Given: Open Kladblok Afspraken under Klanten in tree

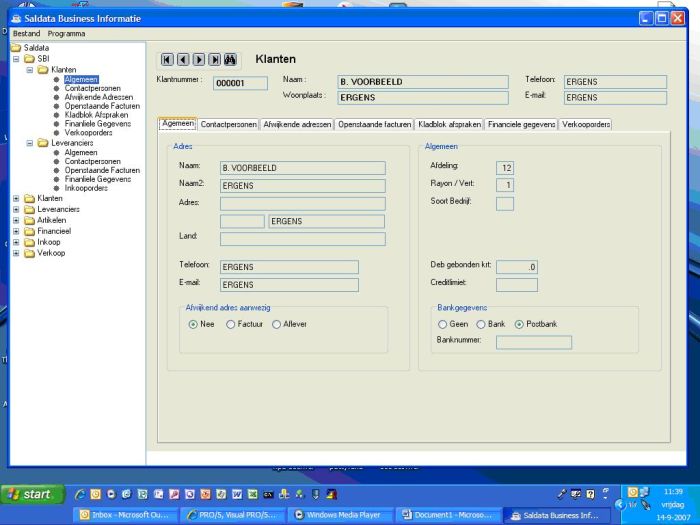Looking at the screenshot, I should coord(96,115).
